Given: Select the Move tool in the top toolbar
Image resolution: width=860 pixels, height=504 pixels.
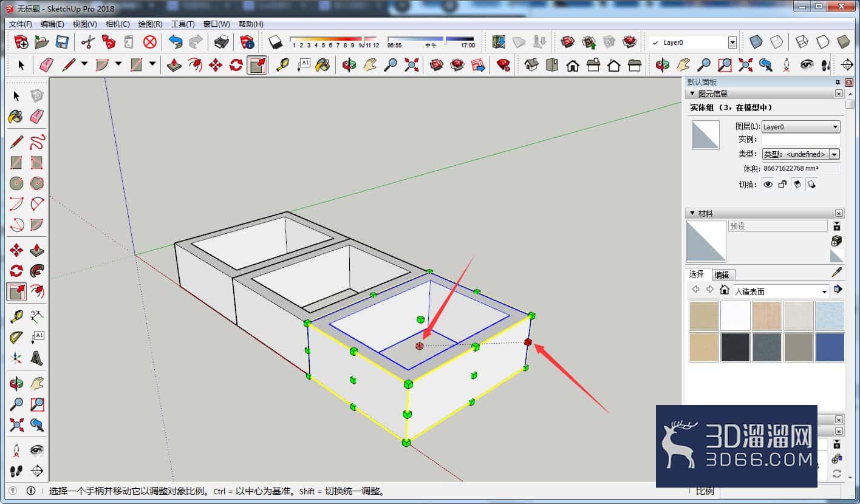Looking at the screenshot, I should pos(216,65).
